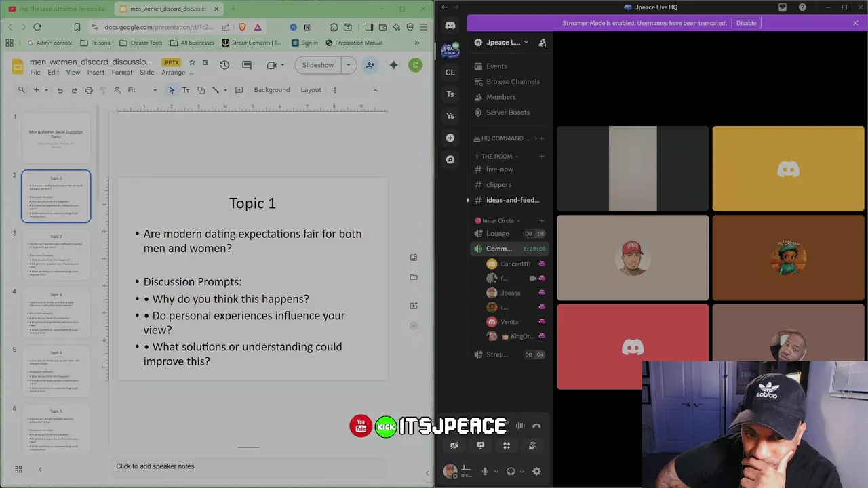Open the new slide layout dropdown arrow

click(x=46, y=90)
